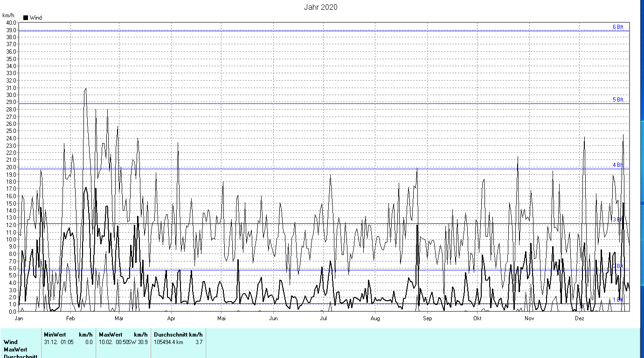
Task: Click the 'Feb' month axis label
Action: click(70, 319)
